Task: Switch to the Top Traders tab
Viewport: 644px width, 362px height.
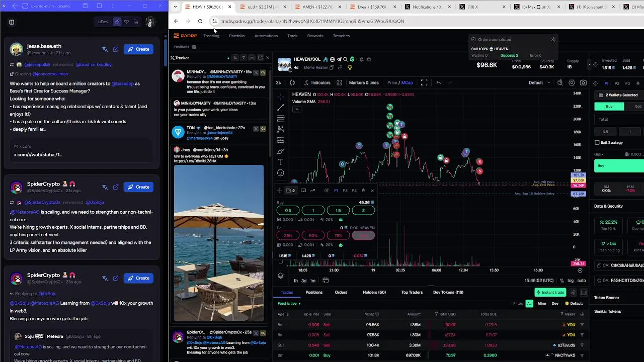Action: tap(412, 292)
